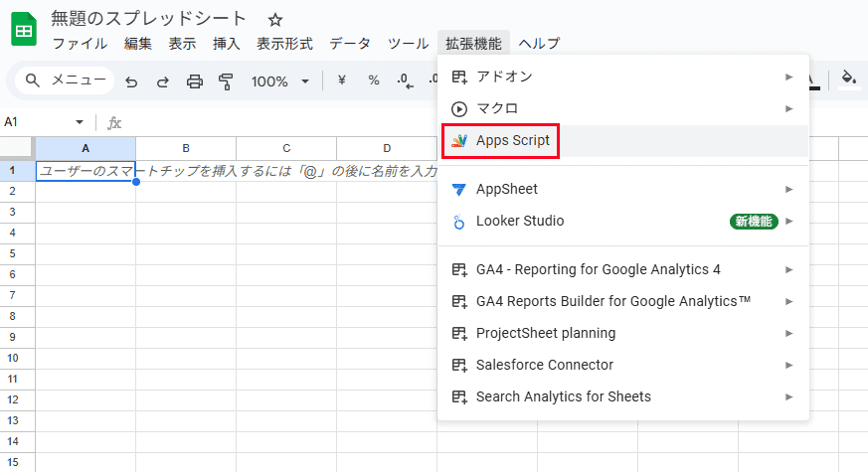The width and height of the screenshot is (868, 472).
Task: Close the 拡張機能 menu
Action: click(x=473, y=44)
